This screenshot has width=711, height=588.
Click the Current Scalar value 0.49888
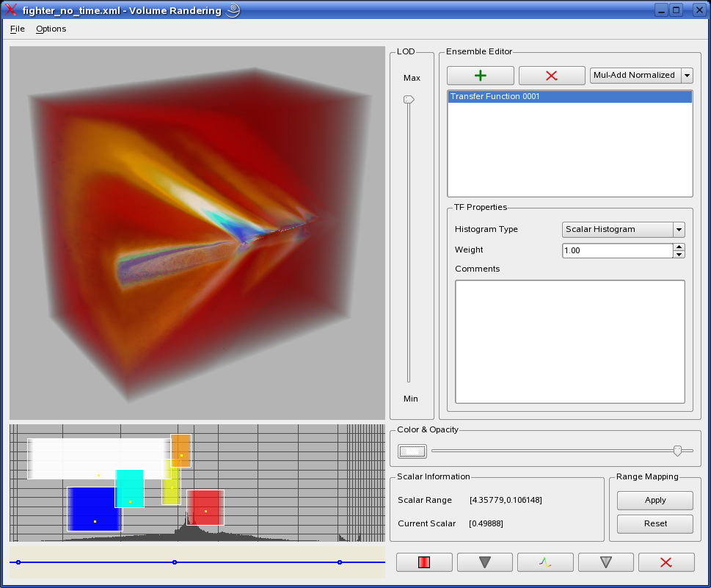486,523
